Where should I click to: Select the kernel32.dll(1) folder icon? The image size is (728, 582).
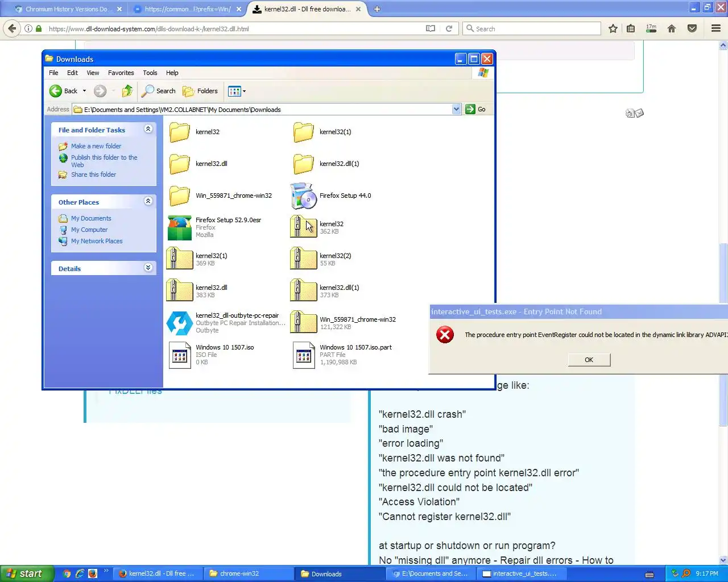tap(304, 164)
